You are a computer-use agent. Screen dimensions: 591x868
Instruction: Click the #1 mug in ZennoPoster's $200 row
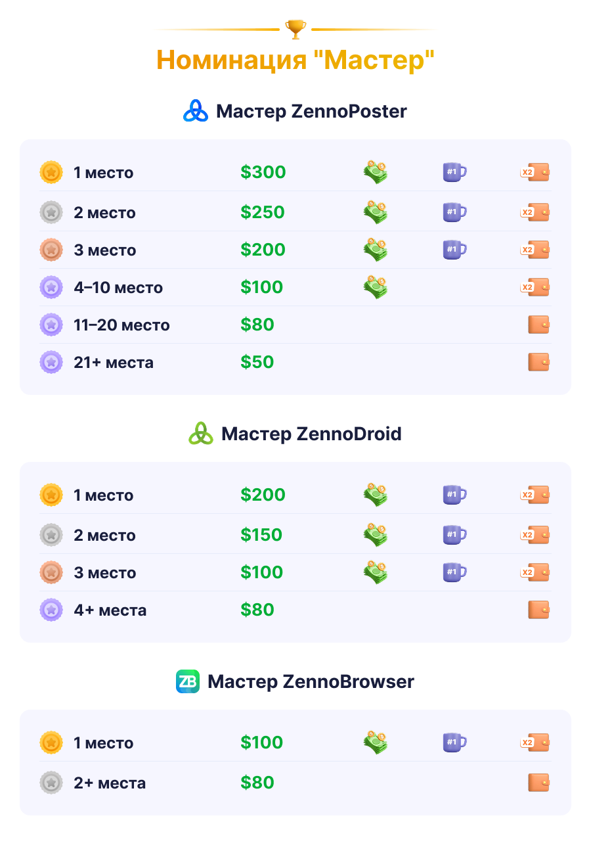[x=454, y=250]
